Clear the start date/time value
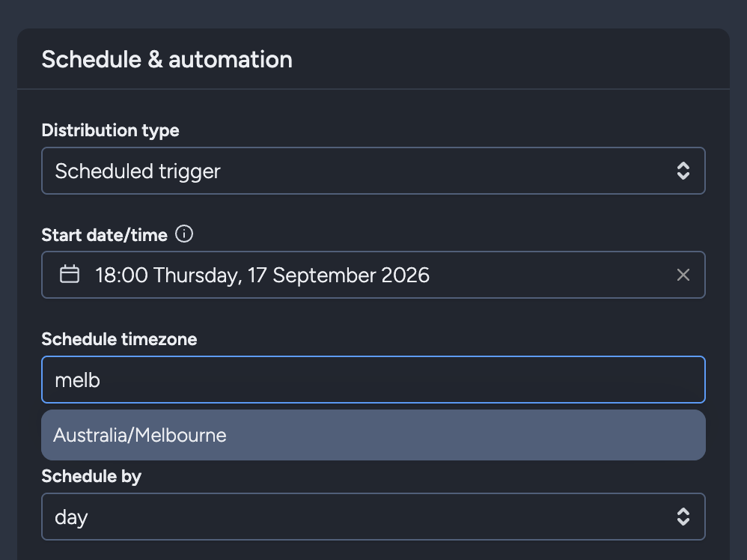The image size is (747, 560). (x=683, y=275)
